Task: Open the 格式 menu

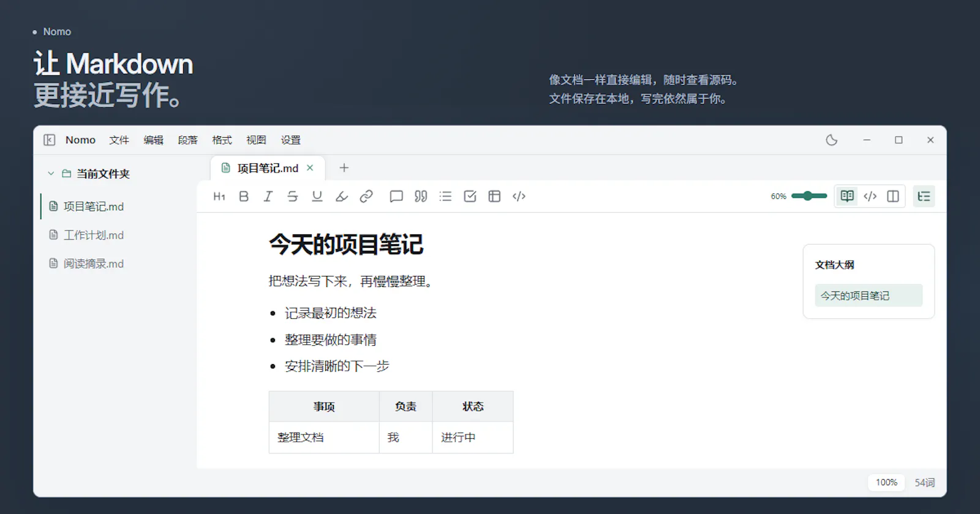Action: [222, 140]
